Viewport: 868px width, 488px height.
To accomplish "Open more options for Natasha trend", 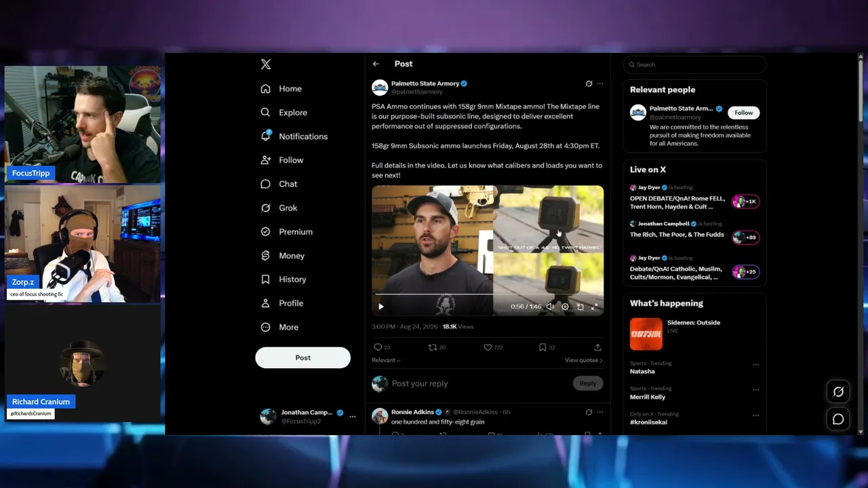I will [755, 365].
